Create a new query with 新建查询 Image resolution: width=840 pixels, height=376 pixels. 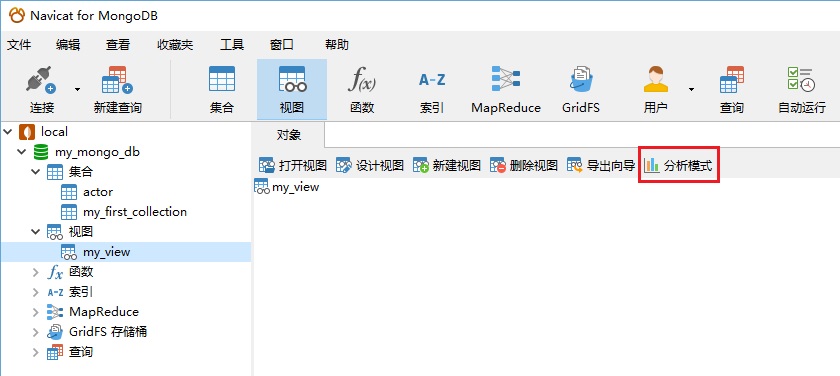coord(117,89)
